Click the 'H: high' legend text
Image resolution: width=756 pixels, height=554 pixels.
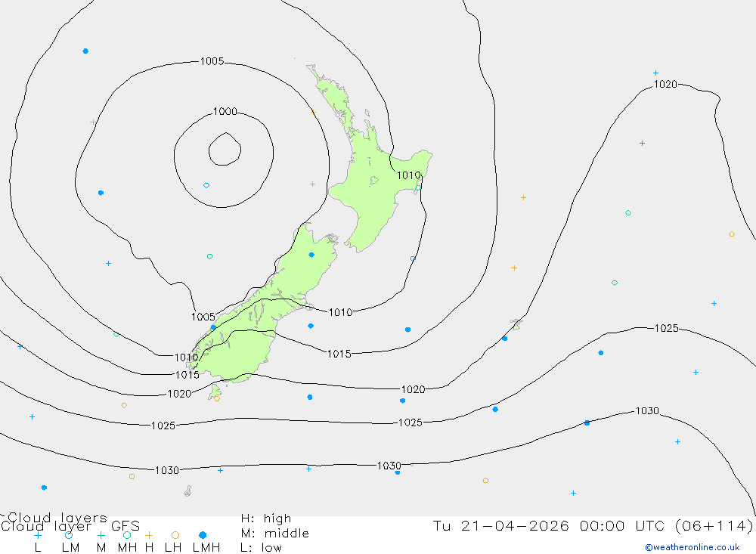pos(266,518)
